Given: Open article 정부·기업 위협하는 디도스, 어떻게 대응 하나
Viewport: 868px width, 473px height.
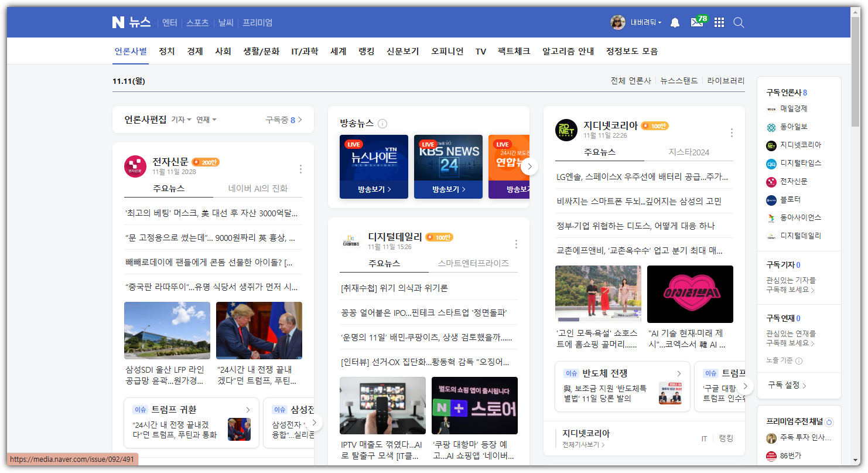Looking at the screenshot, I should [635, 226].
